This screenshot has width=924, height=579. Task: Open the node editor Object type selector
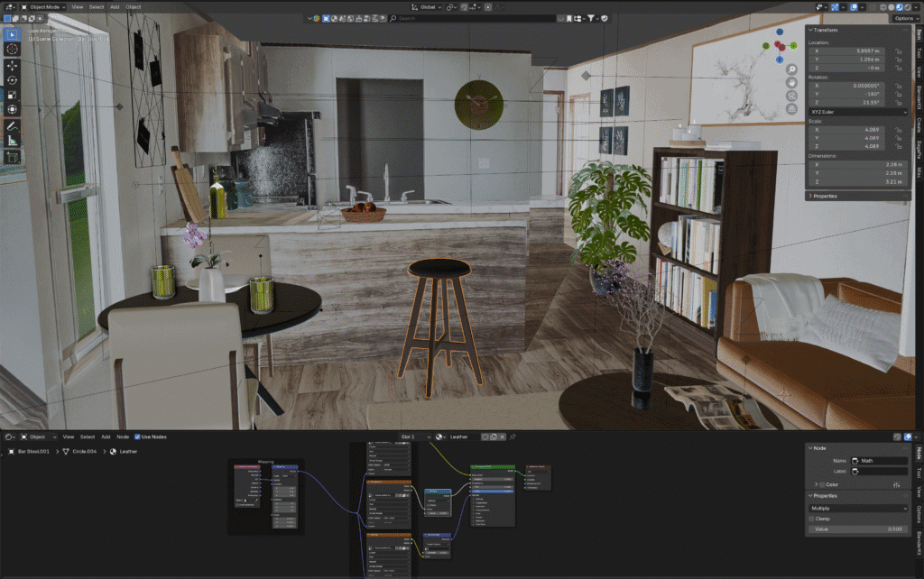tap(38, 437)
